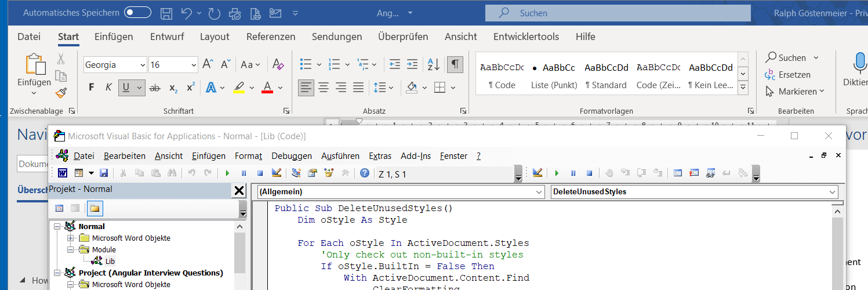Screen dimensions: 868x290
Task: Click the Clear Formatting eraser icon
Action: click(x=278, y=64)
